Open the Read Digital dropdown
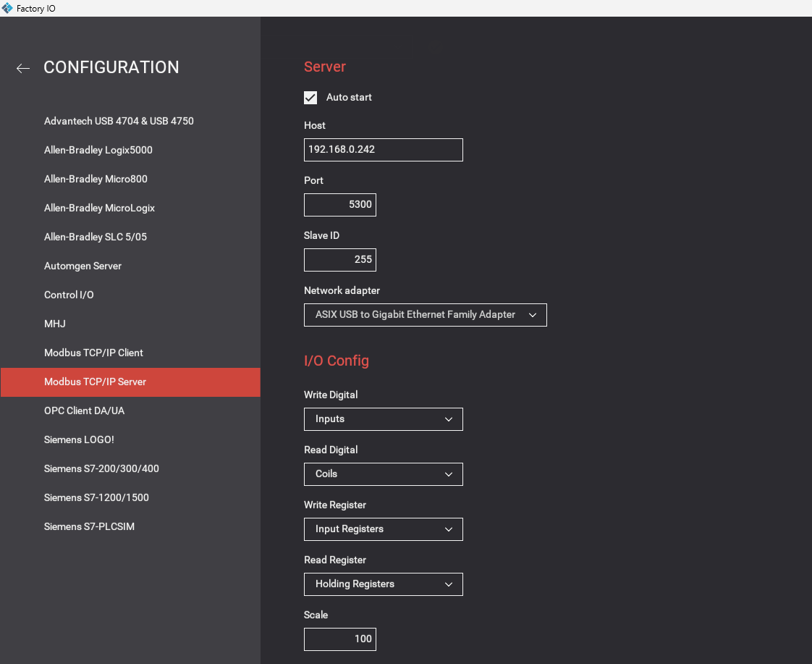The width and height of the screenshot is (812, 664). (384, 474)
